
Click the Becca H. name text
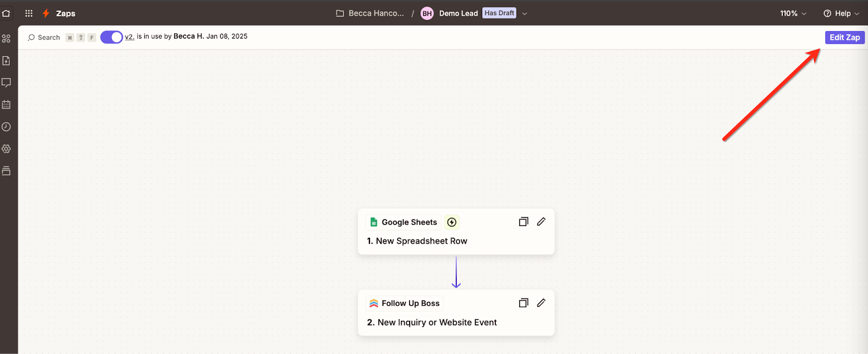(x=189, y=36)
